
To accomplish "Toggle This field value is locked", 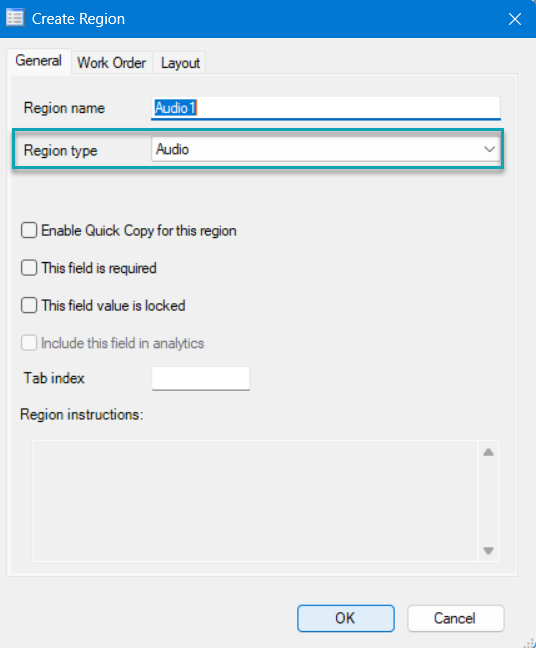I will [29, 306].
